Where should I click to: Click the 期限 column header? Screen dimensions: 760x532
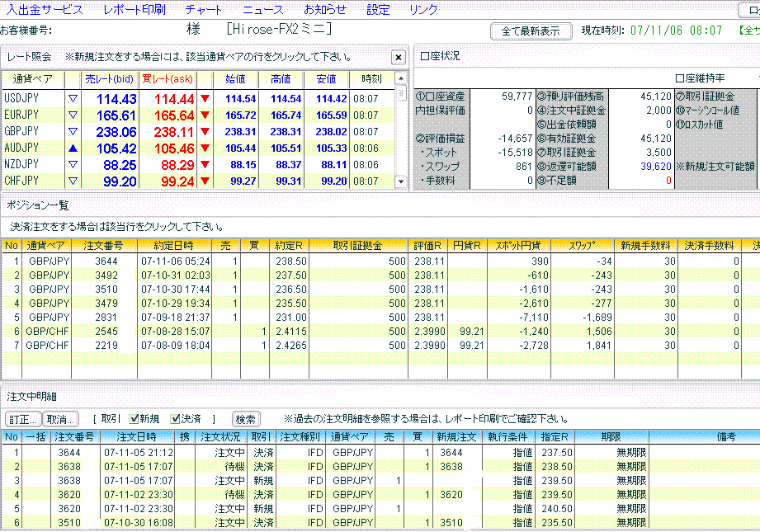point(611,437)
